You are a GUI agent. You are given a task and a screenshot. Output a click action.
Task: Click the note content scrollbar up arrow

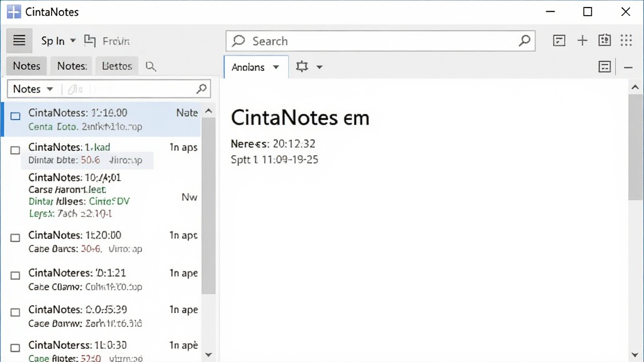click(635, 87)
